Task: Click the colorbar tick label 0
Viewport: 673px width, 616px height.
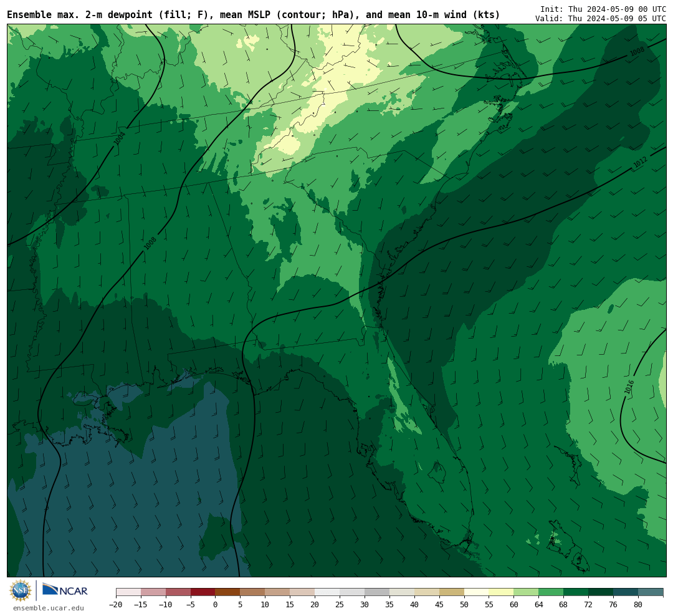Action: click(x=215, y=605)
